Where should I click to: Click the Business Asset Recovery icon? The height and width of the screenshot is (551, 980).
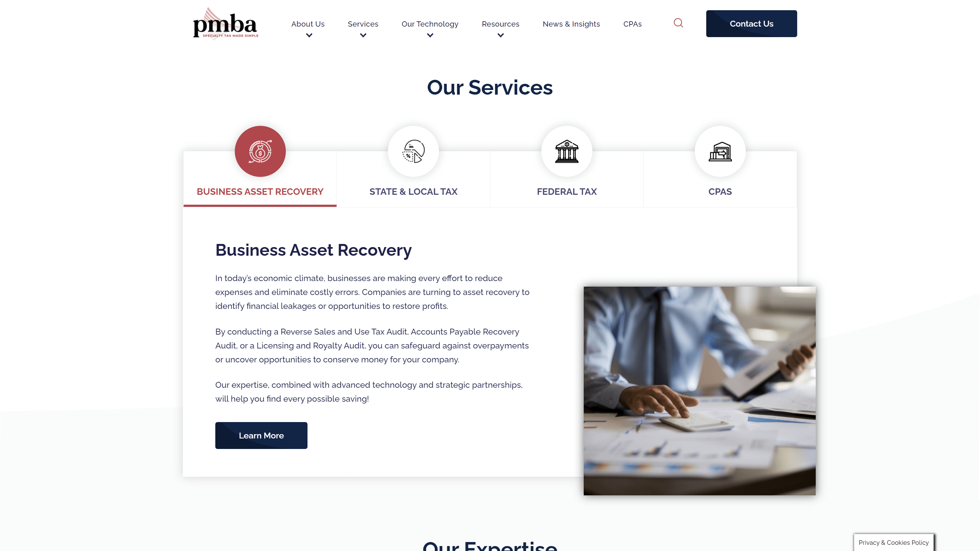point(260,151)
